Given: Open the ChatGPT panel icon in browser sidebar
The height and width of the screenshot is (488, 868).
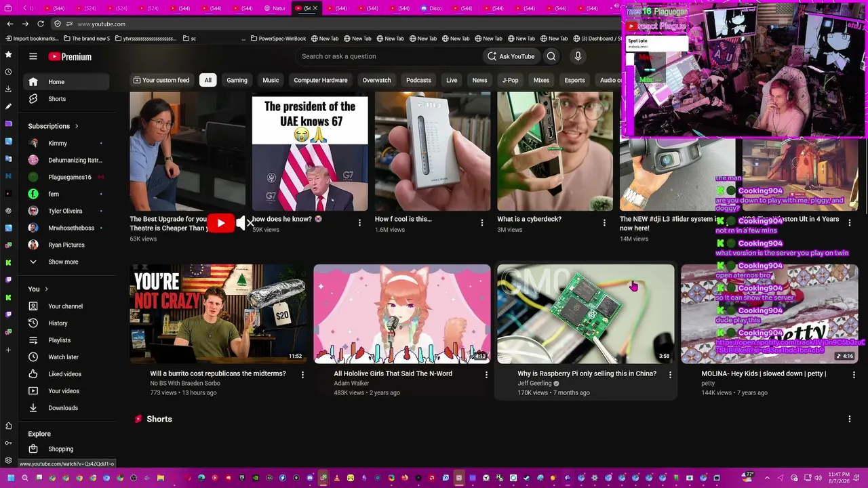Looking at the screenshot, I should click(8, 210).
